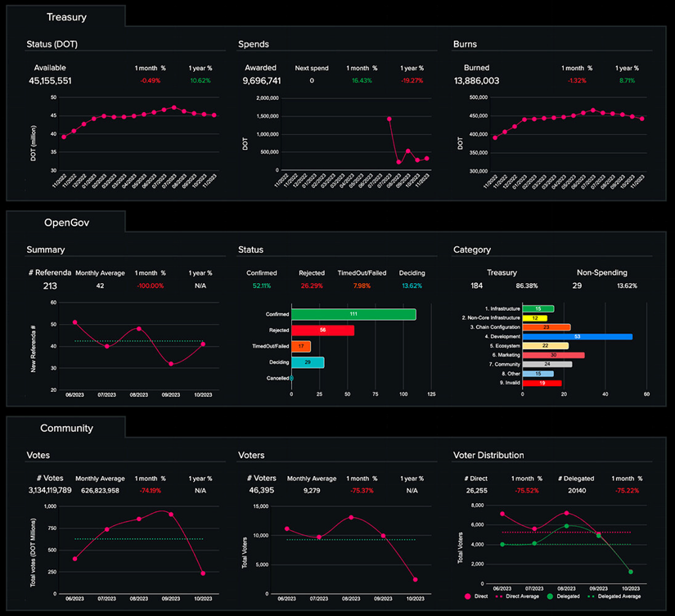Image resolution: width=675 pixels, height=616 pixels.
Task: Click the highest data point in Spends chart
Action: [x=389, y=119]
